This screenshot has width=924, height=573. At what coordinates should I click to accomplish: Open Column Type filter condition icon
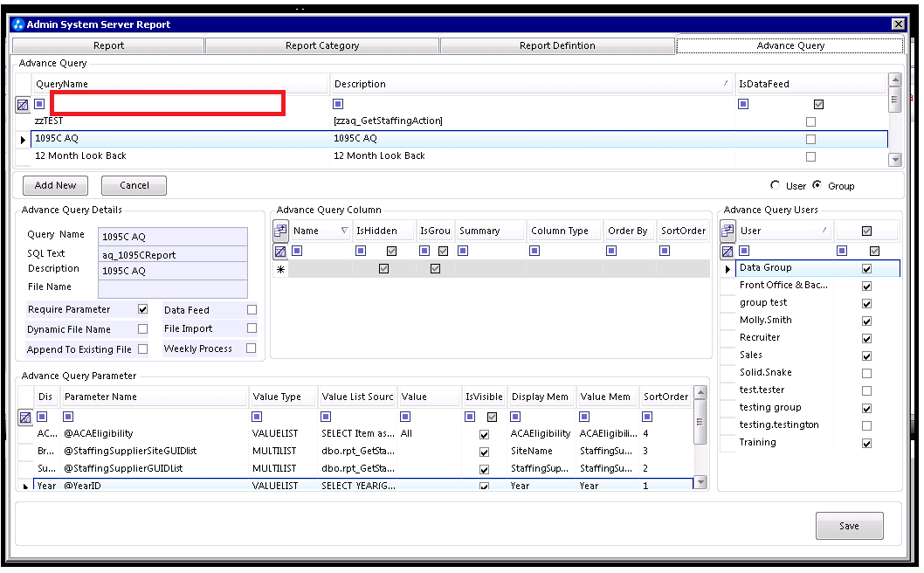point(534,251)
